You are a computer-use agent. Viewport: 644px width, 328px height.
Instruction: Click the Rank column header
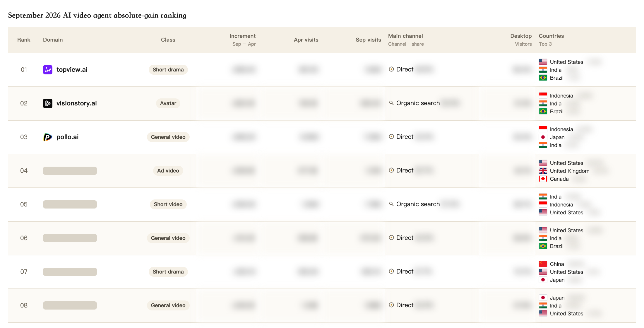click(24, 40)
